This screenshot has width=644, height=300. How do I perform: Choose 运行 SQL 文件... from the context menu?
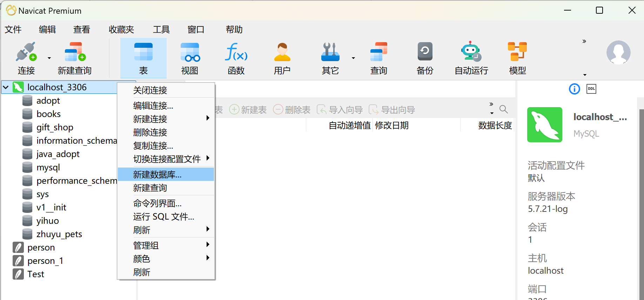click(166, 217)
